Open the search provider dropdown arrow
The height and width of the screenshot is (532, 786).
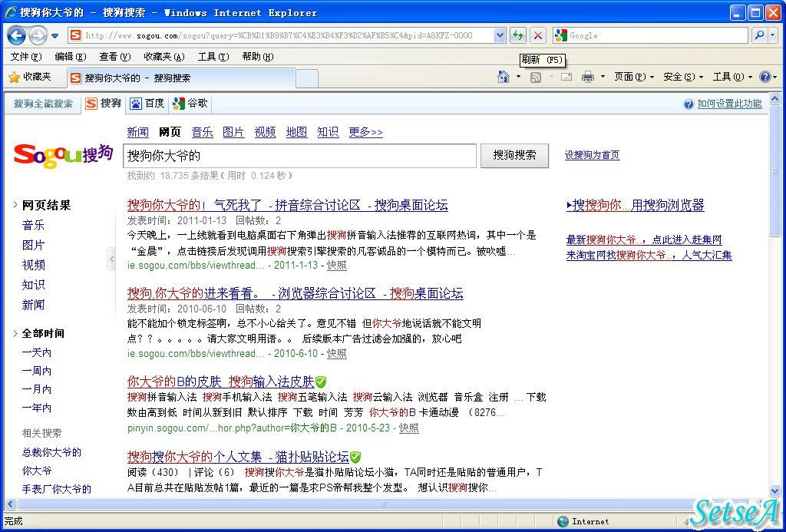[x=774, y=35]
